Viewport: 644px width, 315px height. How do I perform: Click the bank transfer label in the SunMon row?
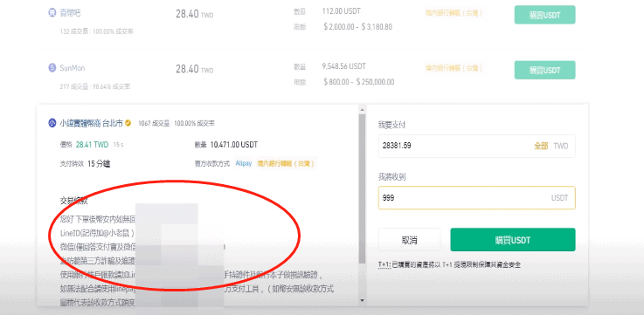(454, 68)
